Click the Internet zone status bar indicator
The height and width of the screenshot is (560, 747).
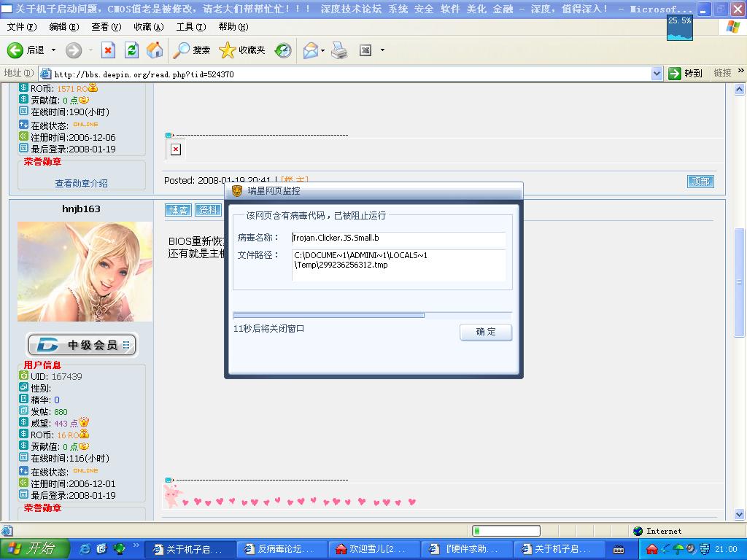tap(658, 531)
